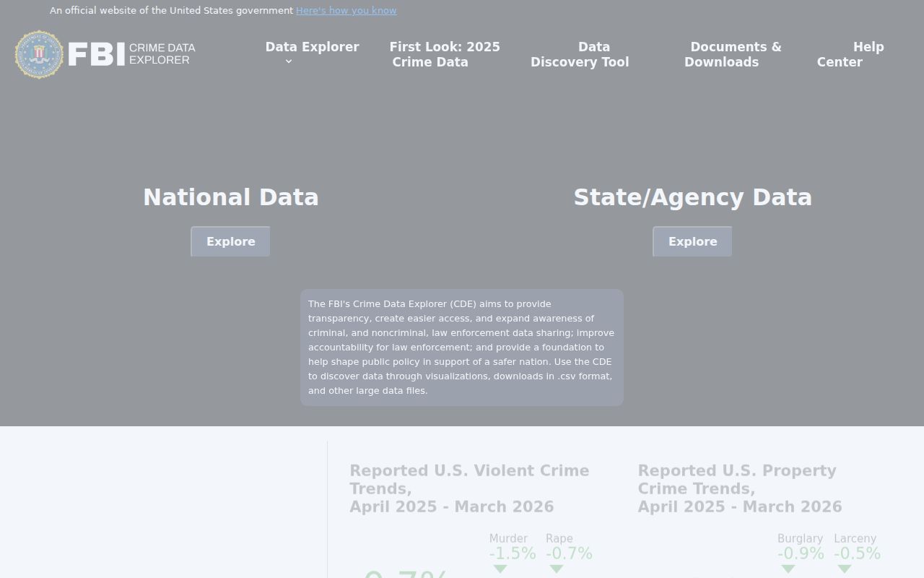924x578 pixels.
Task: Open the Crime Data Explorer home wordmark
Action: pos(132,54)
